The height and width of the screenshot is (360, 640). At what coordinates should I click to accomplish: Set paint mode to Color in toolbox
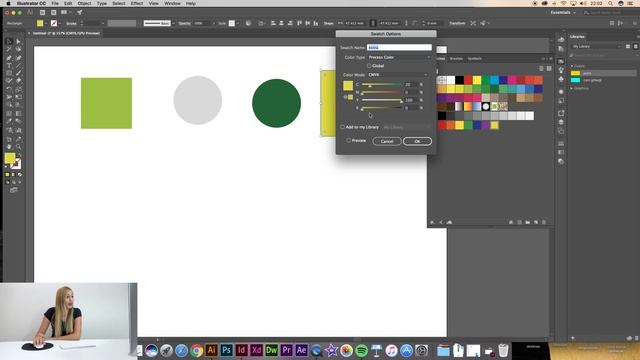tap(7, 175)
